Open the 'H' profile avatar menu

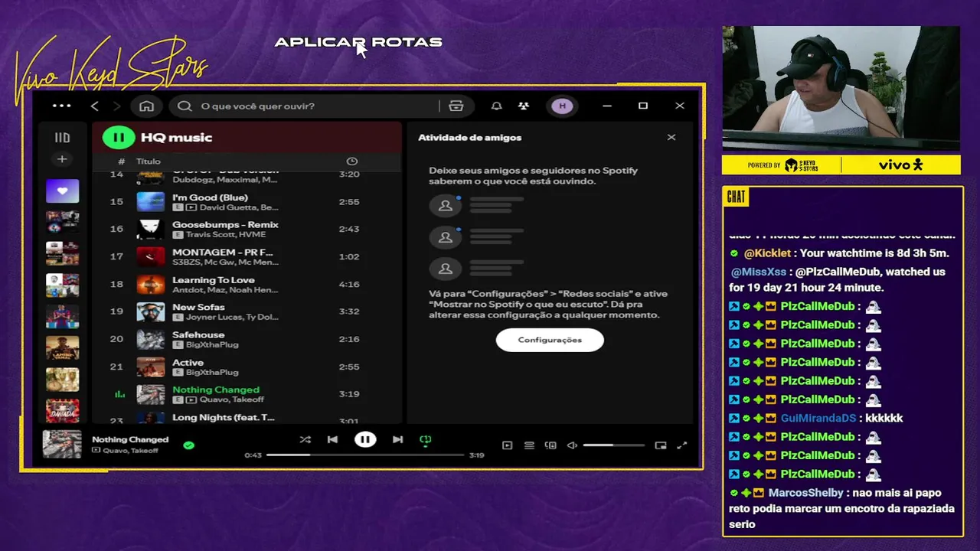563,106
